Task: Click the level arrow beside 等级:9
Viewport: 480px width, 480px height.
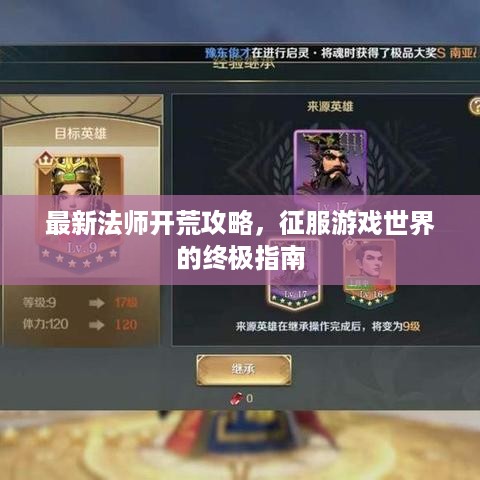Action: click(97, 303)
